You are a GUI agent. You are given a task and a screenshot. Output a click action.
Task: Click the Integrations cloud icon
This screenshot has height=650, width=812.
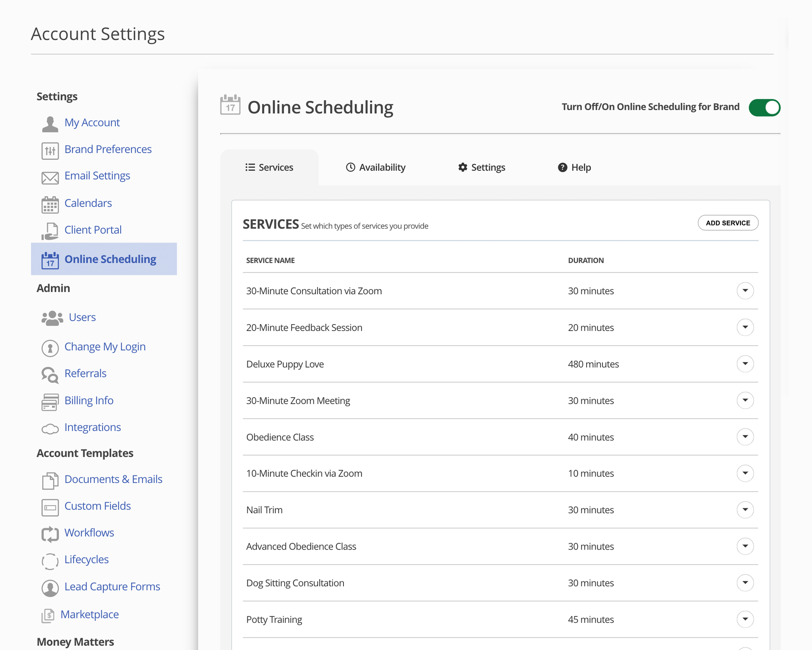point(50,429)
